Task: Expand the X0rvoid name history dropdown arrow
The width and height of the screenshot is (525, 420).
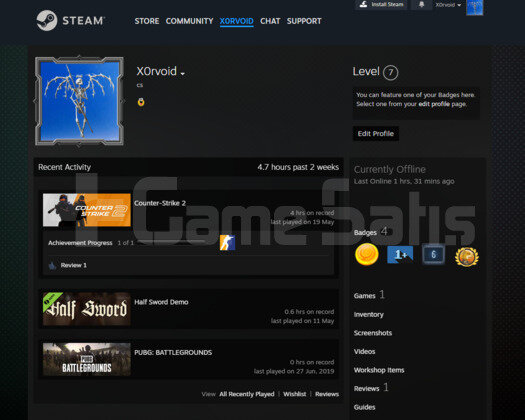Action: coord(182,73)
